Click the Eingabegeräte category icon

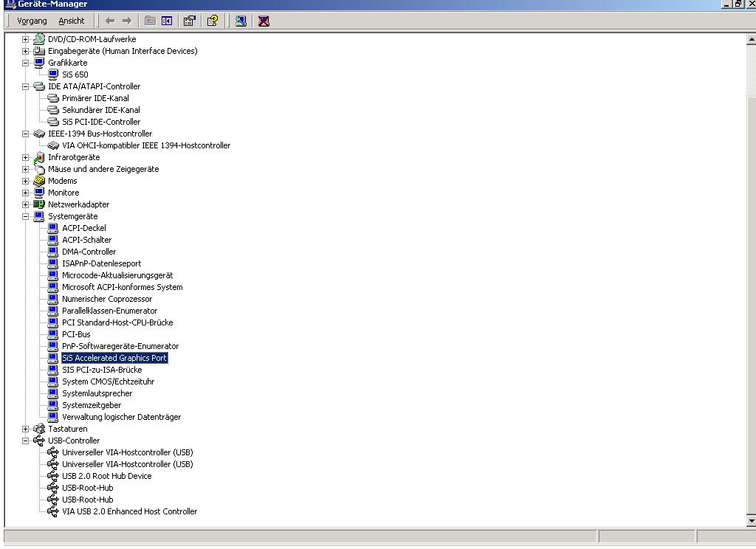[x=39, y=51]
